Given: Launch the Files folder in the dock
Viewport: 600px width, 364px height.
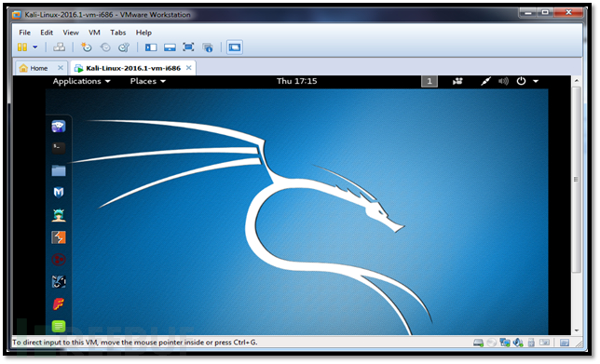Looking at the screenshot, I should click(59, 170).
